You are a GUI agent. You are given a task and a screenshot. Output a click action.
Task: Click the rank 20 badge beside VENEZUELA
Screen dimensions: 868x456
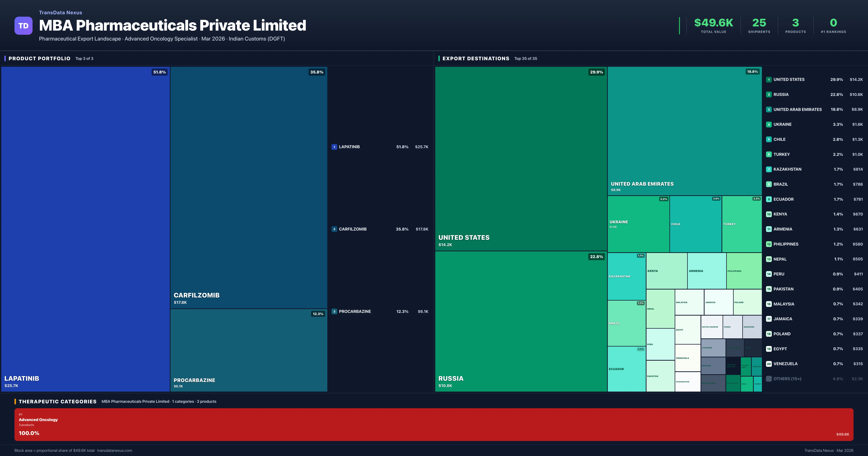[x=769, y=364]
